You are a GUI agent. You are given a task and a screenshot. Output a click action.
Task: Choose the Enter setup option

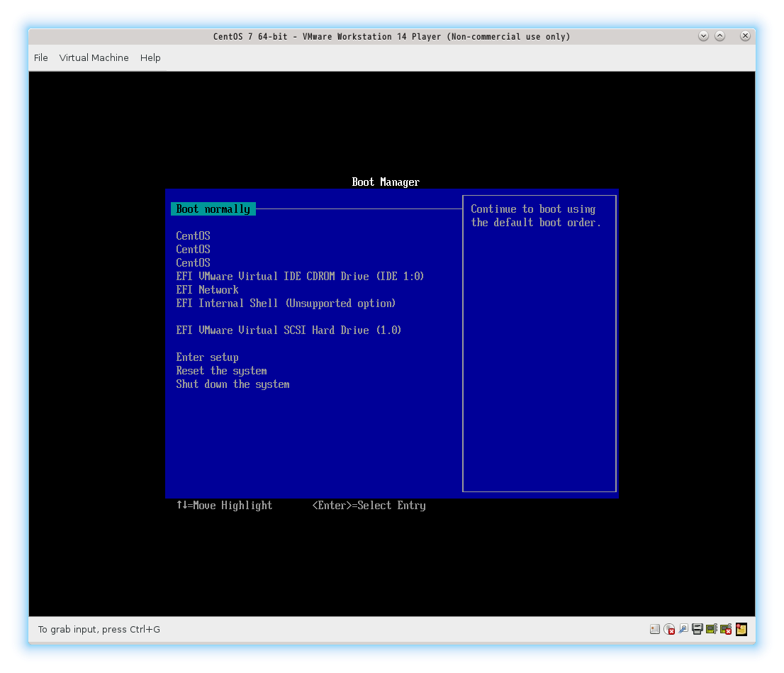pos(208,357)
